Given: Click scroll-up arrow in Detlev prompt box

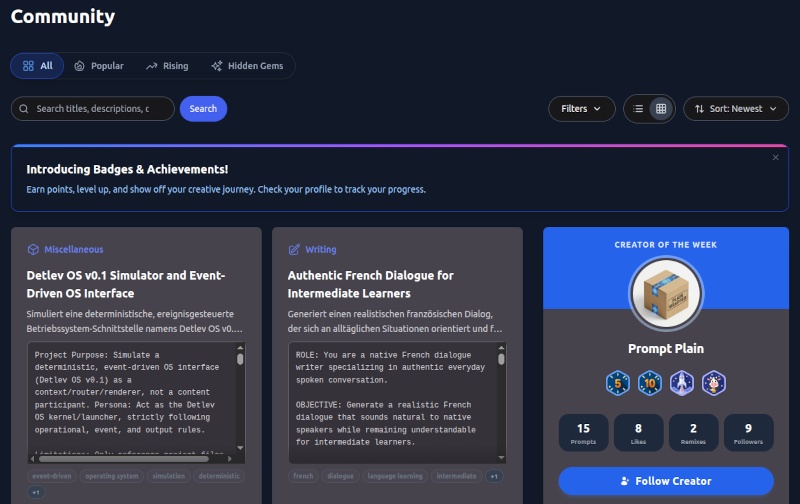Looking at the screenshot, I should pyautogui.click(x=240, y=347).
